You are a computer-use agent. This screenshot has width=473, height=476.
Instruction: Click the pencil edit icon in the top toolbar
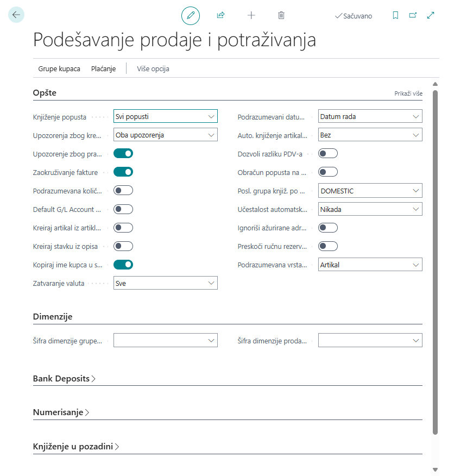point(190,15)
